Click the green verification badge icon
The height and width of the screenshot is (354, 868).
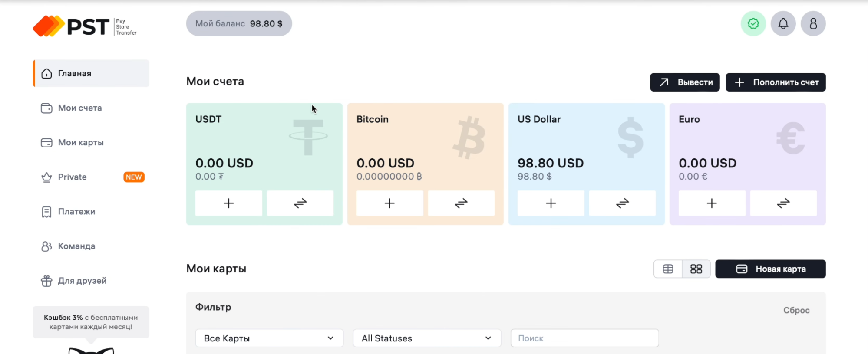753,23
